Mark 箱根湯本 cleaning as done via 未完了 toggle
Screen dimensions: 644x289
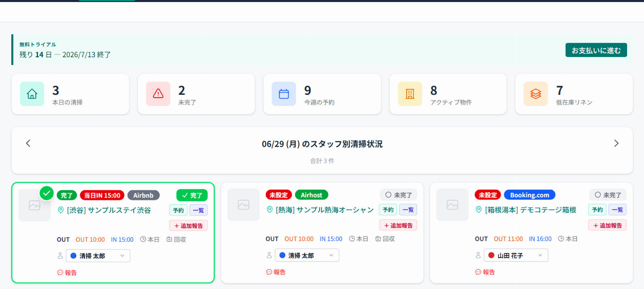(608, 195)
